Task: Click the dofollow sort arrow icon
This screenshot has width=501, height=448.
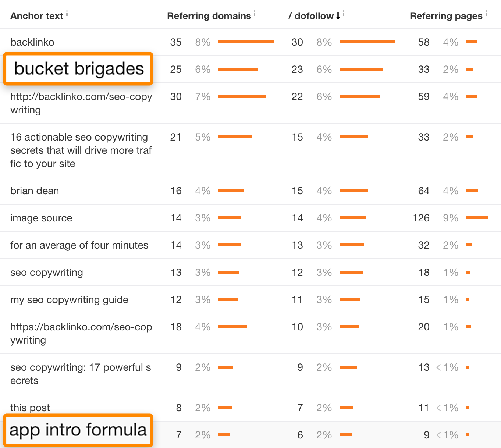Action: tap(338, 16)
